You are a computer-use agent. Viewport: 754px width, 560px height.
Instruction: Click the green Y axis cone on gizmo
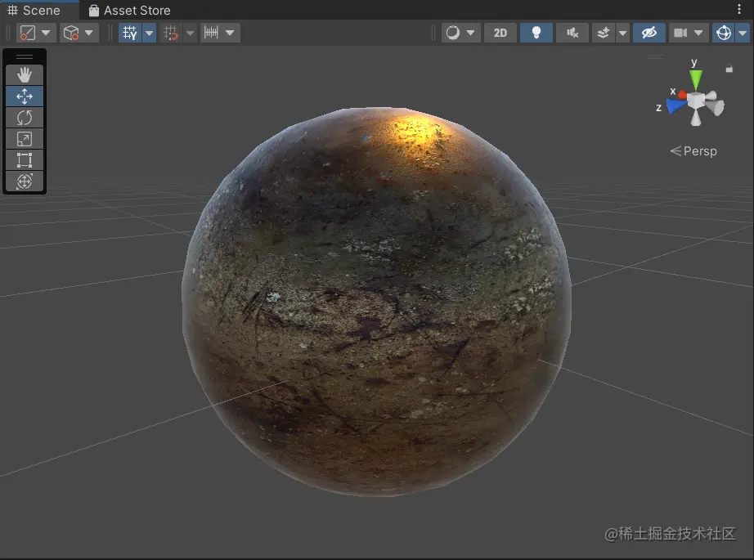coord(695,79)
